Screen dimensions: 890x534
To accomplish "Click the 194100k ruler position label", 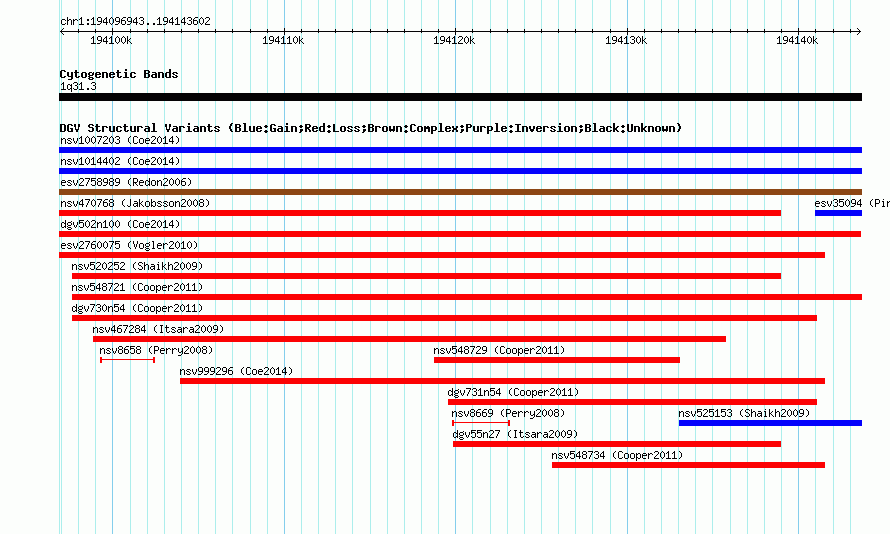I will pos(111,40).
